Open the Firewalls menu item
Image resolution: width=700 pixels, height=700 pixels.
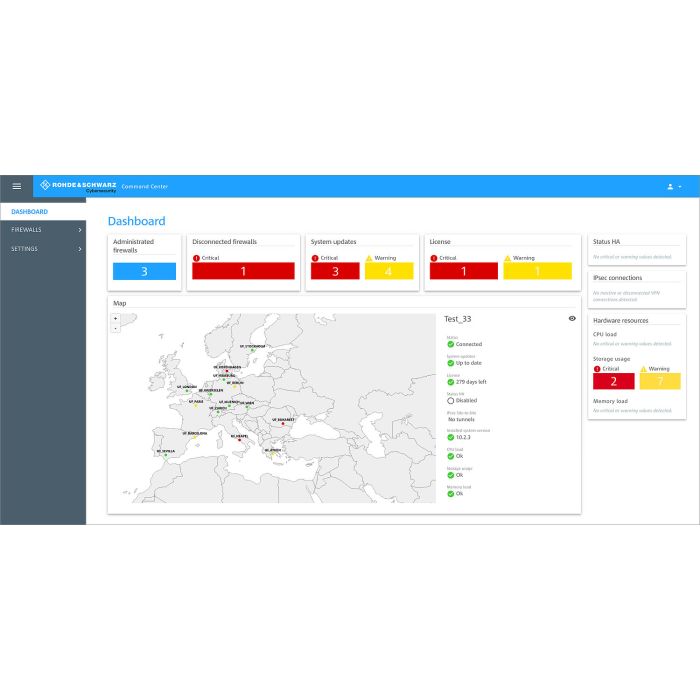click(x=43, y=229)
